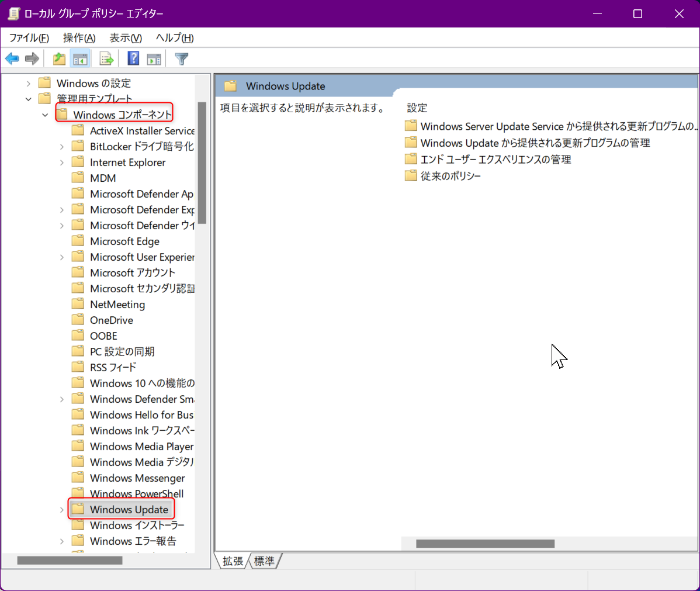Click the Group Policy Editor title bar icon
This screenshot has height=591, width=700.
[x=14, y=13]
